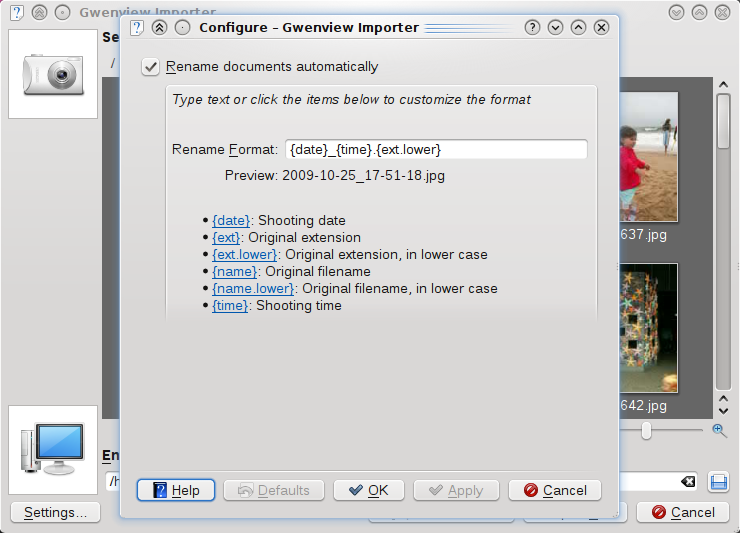Click the camera source device icon
The width and height of the screenshot is (740, 533).
[53, 74]
